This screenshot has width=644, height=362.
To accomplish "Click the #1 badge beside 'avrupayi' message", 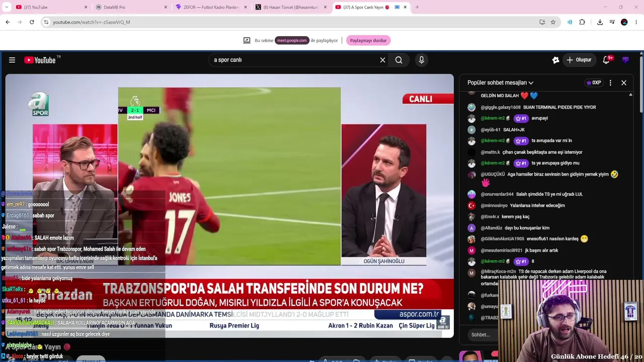I will (x=521, y=119).
